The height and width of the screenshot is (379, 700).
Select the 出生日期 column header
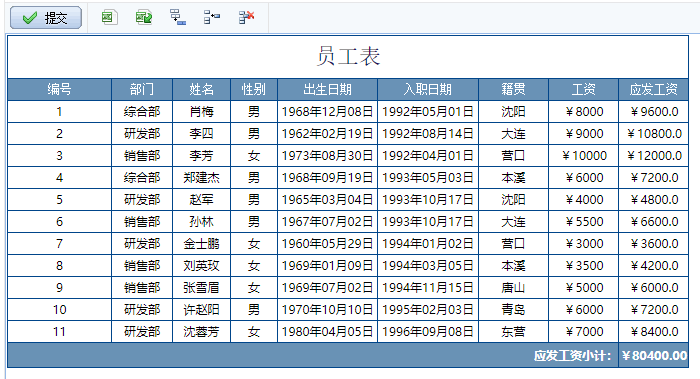click(x=327, y=90)
